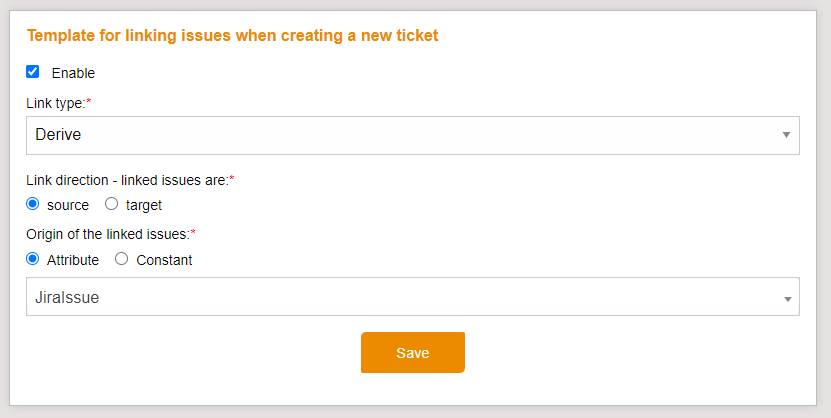831x418 pixels.
Task: Click the target label text
Action: (x=144, y=205)
